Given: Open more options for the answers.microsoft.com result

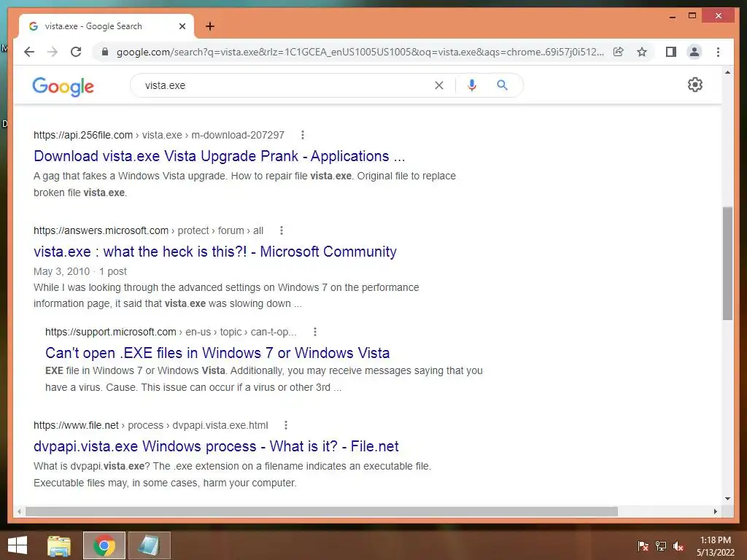Looking at the screenshot, I should click(282, 230).
